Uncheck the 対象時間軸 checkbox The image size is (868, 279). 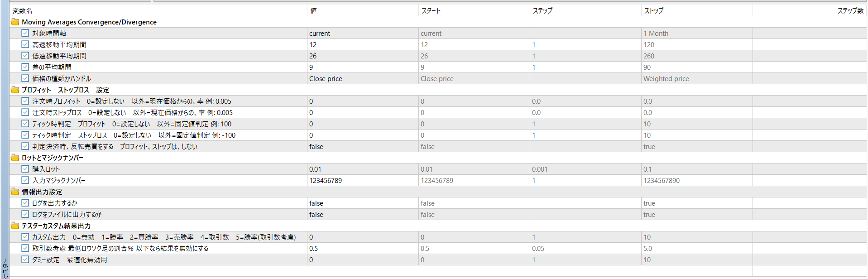point(25,33)
